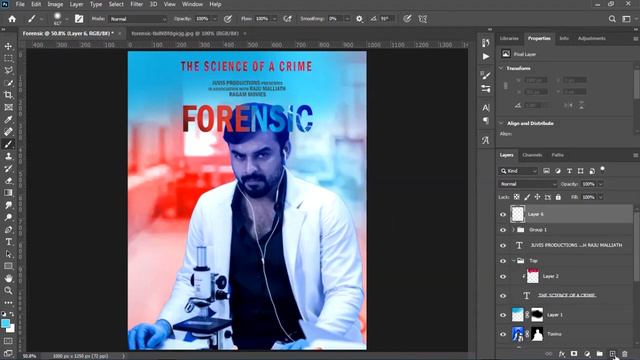
Task: Select the Rectangular Marquee tool
Action: tap(8, 58)
